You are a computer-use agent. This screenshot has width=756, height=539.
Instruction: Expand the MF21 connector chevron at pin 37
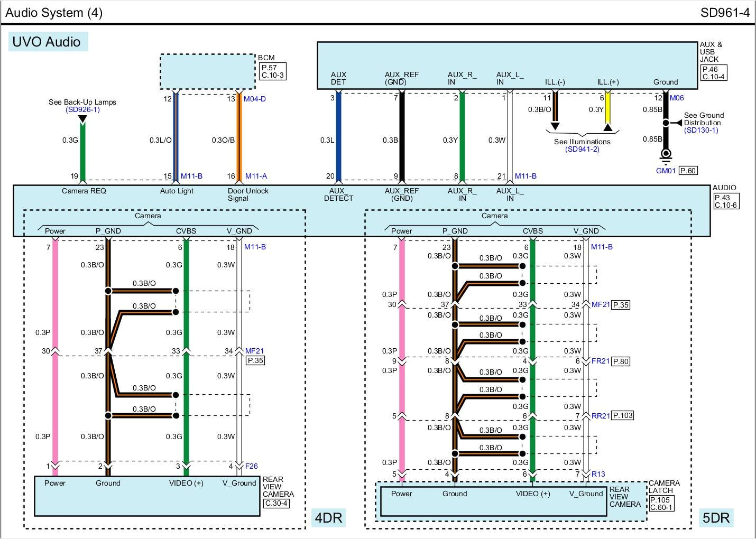tap(108, 350)
